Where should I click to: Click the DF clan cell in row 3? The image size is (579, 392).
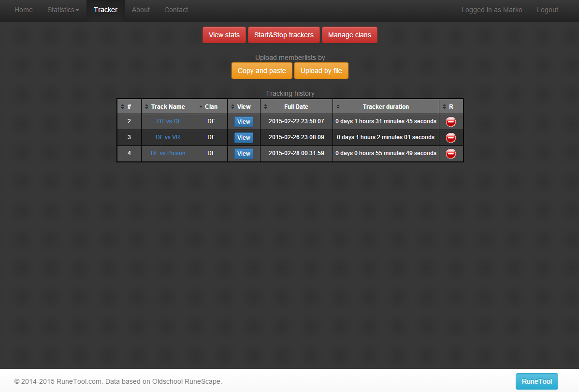[211, 137]
